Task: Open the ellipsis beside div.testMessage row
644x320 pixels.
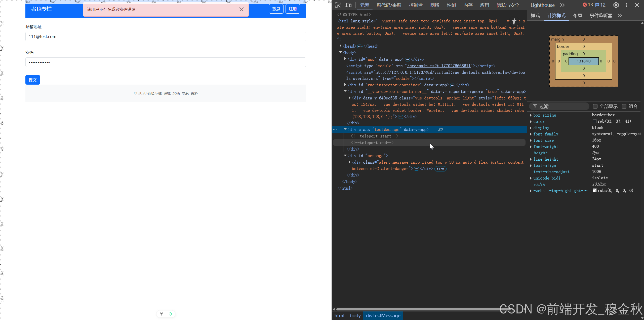Action: pyautogui.click(x=335, y=129)
